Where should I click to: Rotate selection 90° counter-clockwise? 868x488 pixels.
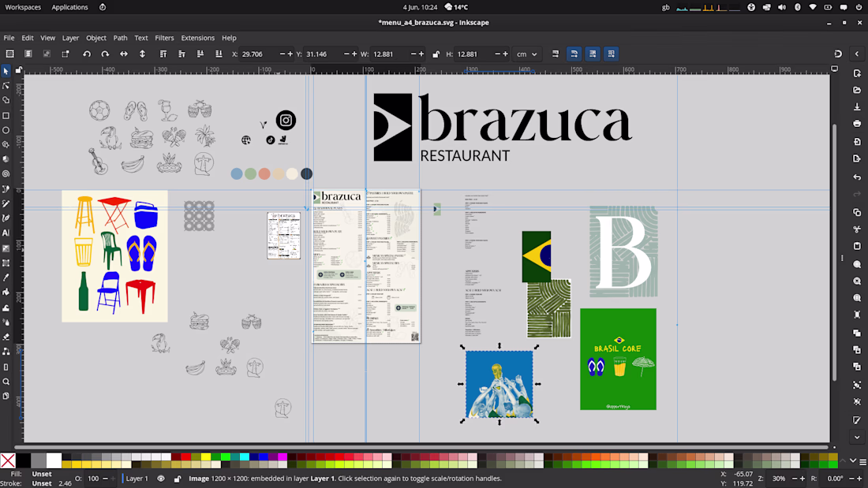click(86, 54)
